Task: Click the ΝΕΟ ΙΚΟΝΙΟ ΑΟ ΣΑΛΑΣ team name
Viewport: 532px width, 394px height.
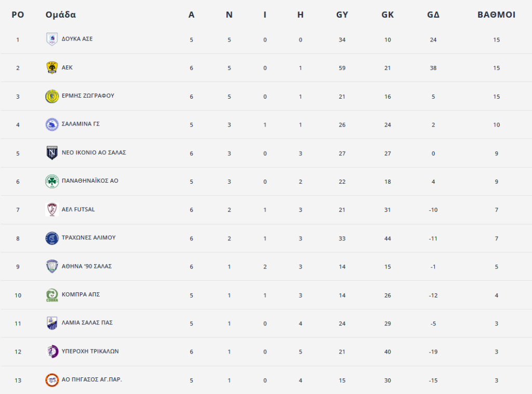Action: [94, 153]
